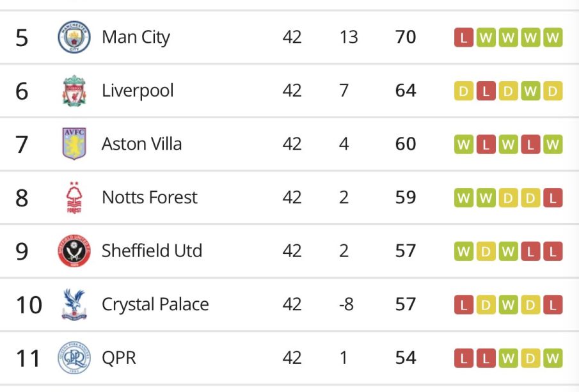This screenshot has height=392, width=579.
Task: Open Sheffield Utd team name
Action: (x=152, y=251)
